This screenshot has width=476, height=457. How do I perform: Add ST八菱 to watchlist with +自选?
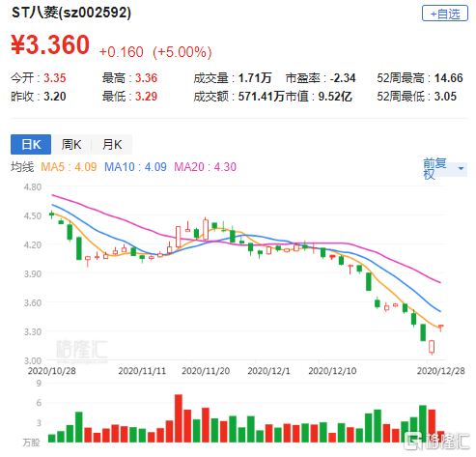point(445,14)
